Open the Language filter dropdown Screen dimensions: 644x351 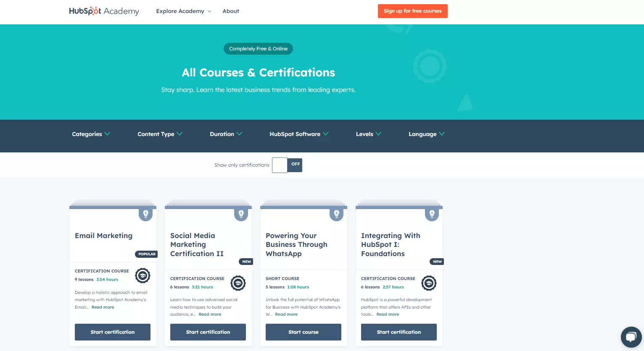pos(426,134)
